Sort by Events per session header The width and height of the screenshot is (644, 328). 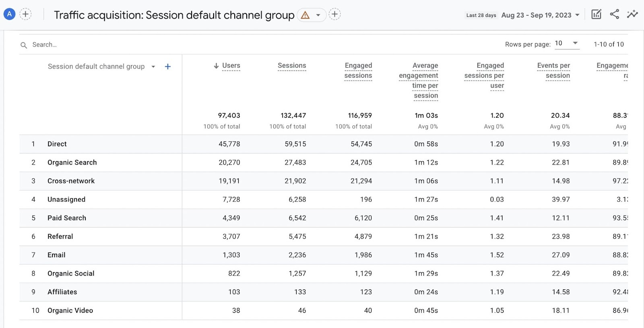(553, 71)
